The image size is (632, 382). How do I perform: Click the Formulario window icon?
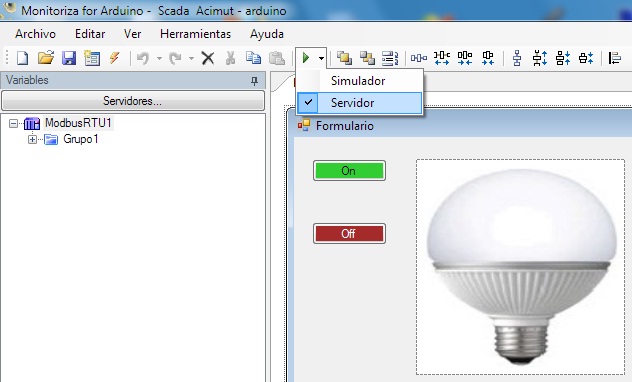[304, 125]
